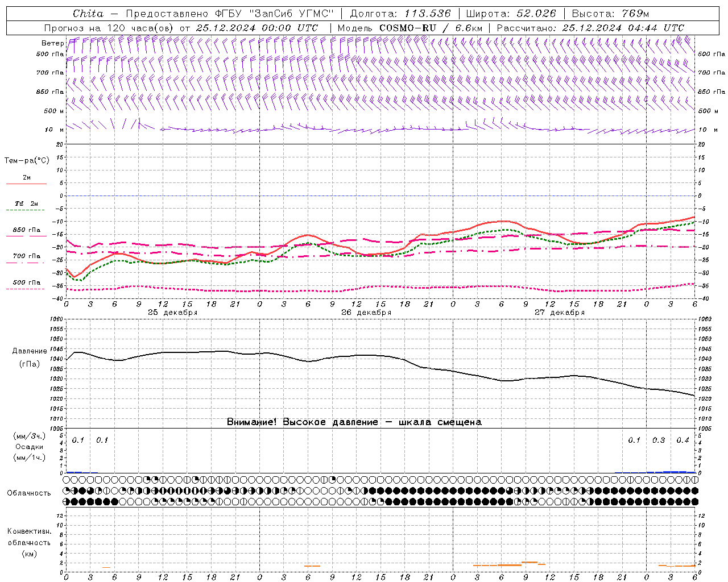Click the "(мм/3ч.)" precipitation unit label
The height and width of the screenshot is (582, 728).
click(x=29, y=436)
